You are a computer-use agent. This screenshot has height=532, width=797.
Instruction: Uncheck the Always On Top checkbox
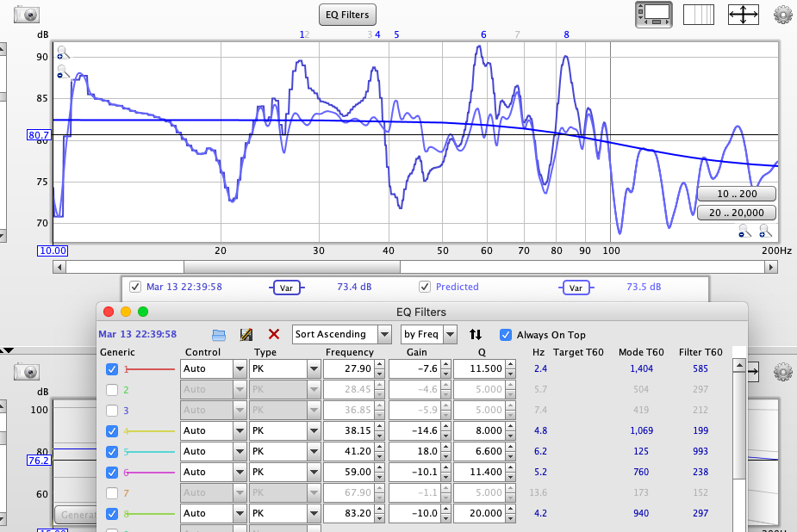click(506, 335)
